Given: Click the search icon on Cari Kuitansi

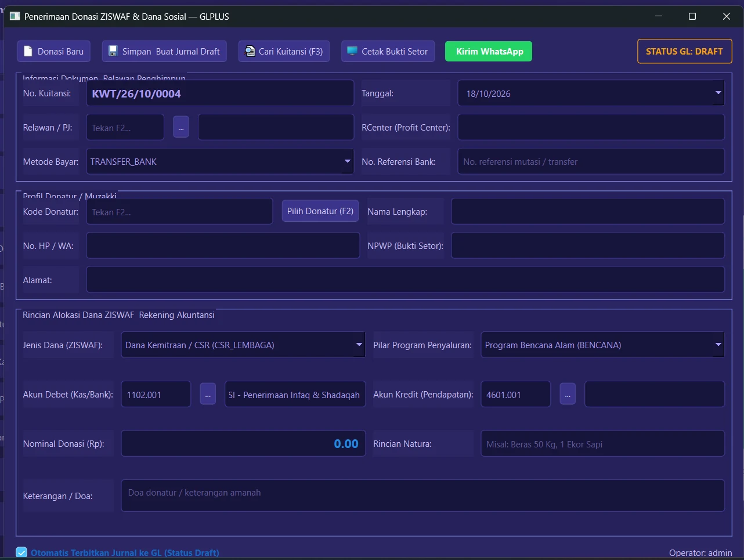Looking at the screenshot, I should 250,51.
